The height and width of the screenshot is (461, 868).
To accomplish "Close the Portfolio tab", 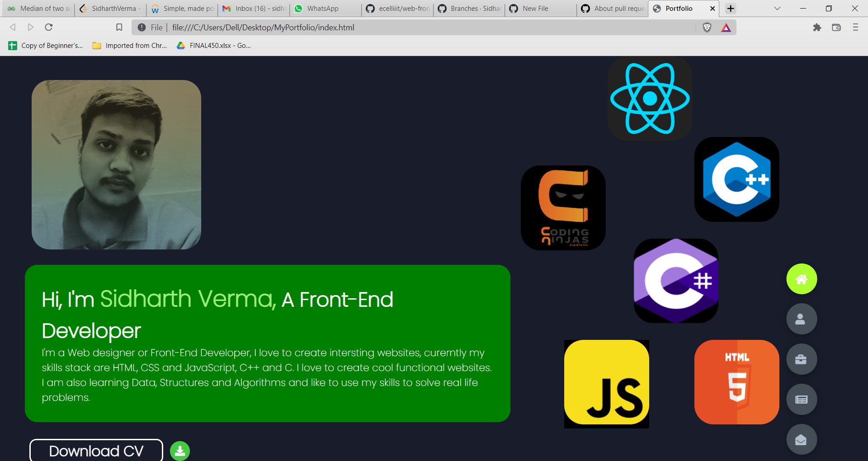I will [712, 9].
